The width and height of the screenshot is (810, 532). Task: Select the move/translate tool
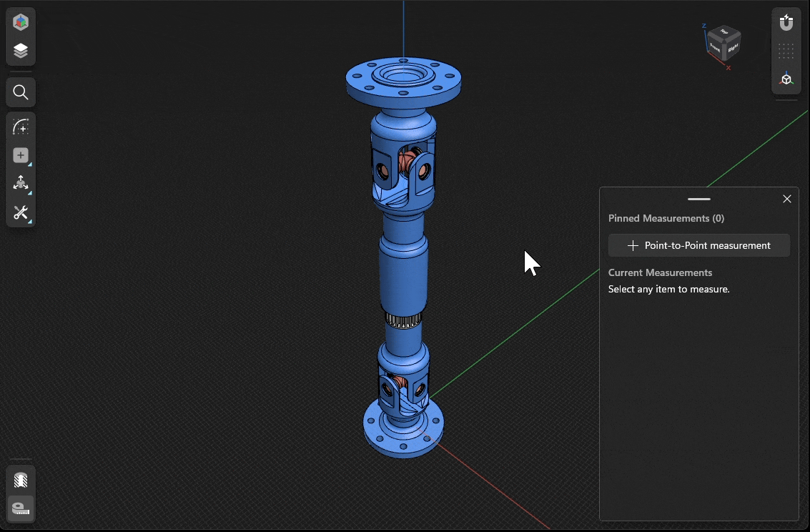coord(20,183)
